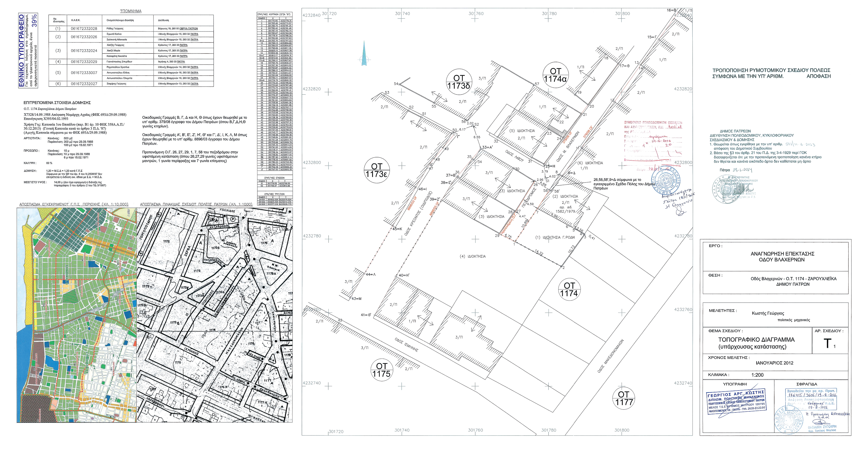Click the ΕΠΙΤΡΕΠΟΜΕΝΑ ΣΤΟΙΧΕΙΑ ΔΟΜΗΣΗΣ heading
The image size is (868, 456).
click(57, 102)
